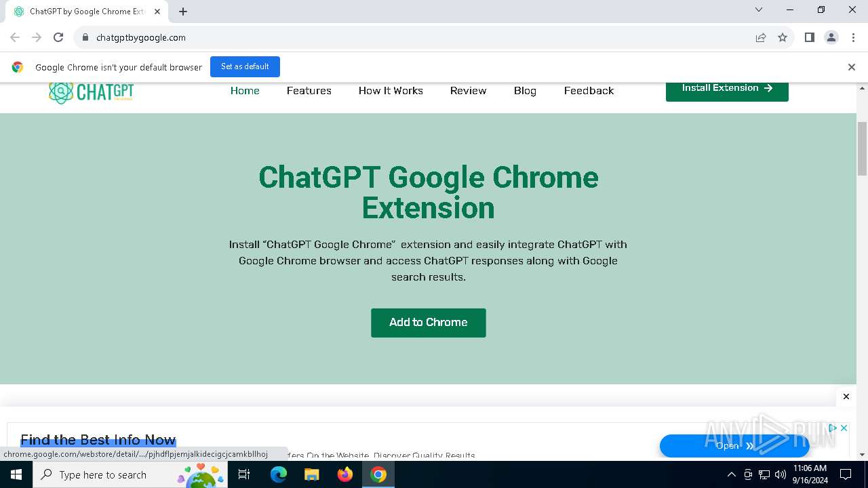
Task: Close the ad using its small X icon
Action: point(844,428)
